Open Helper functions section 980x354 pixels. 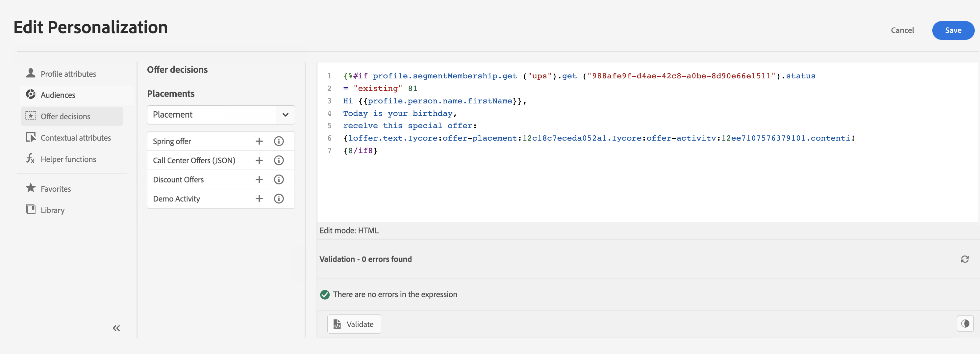click(x=68, y=159)
